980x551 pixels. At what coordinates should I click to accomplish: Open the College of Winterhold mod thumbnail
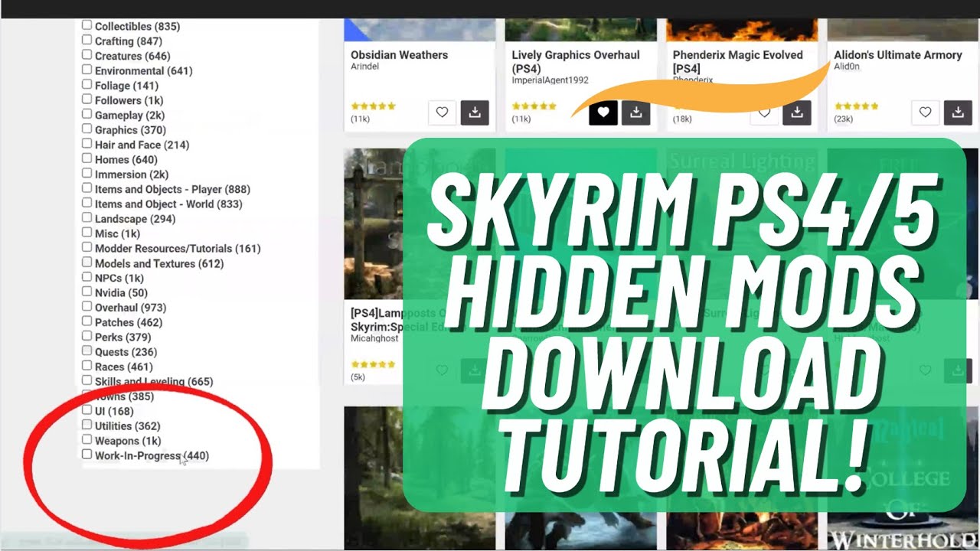[903, 478]
